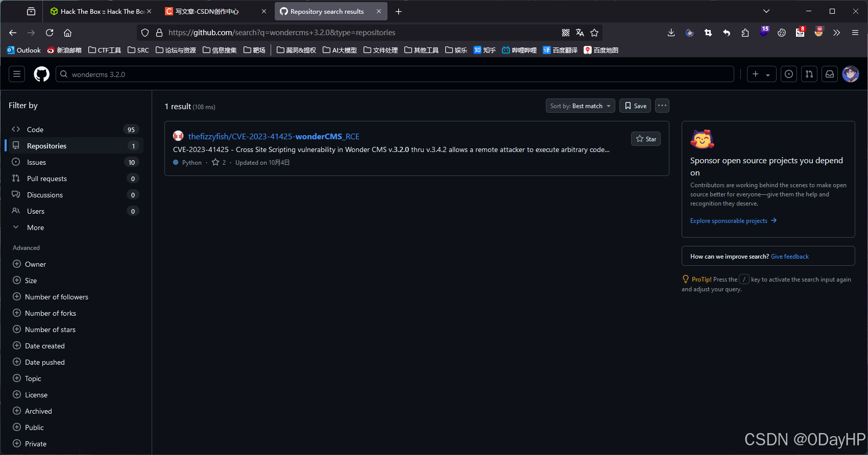Open the Firefox application menu
The width and height of the screenshot is (868, 455).
(855, 33)
